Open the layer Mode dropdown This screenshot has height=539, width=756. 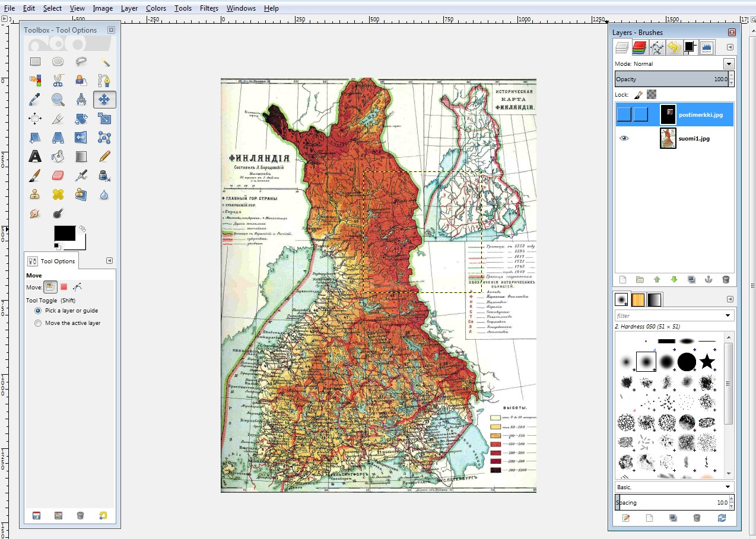point(729,63)
